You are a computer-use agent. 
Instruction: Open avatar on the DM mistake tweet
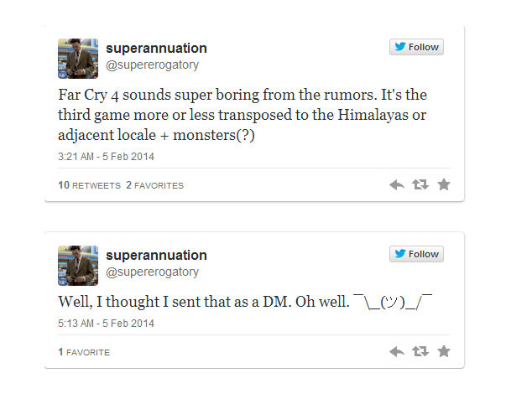[x=78, y=264]
